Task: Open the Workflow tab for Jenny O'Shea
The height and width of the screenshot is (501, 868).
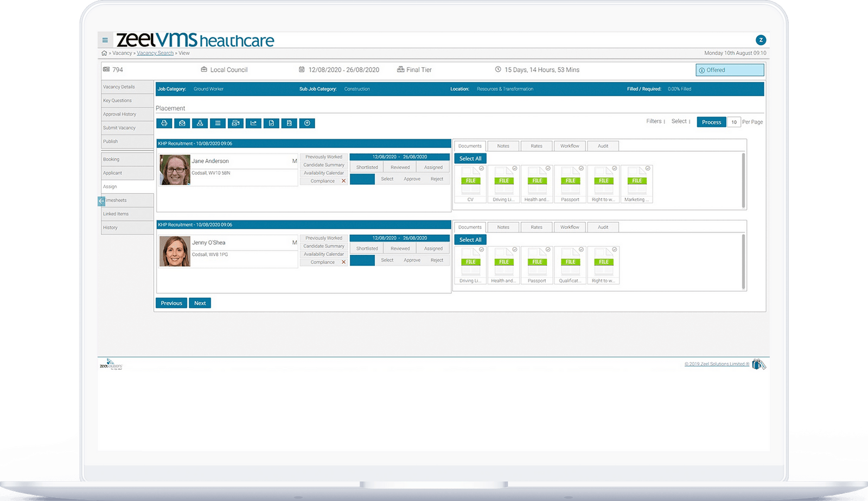Action: 570,227
